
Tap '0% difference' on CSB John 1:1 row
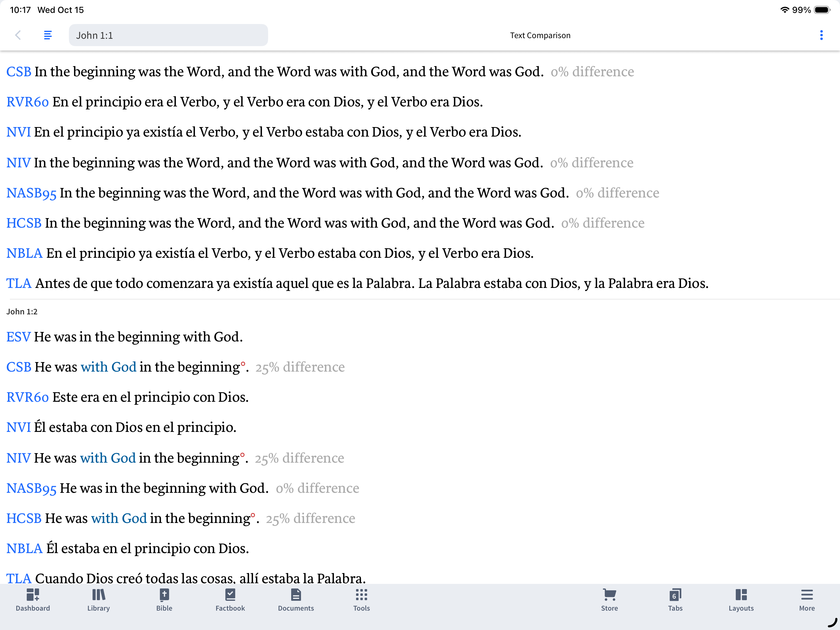[592, 72]
